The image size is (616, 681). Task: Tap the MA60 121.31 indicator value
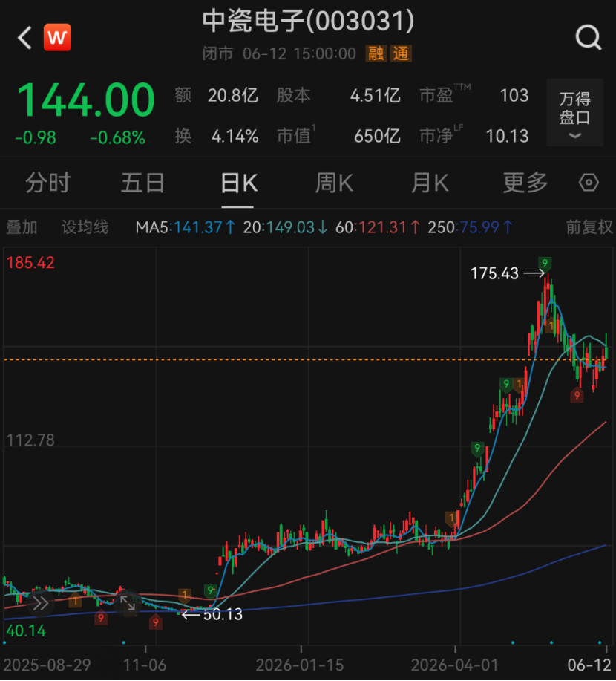point(378,227)
